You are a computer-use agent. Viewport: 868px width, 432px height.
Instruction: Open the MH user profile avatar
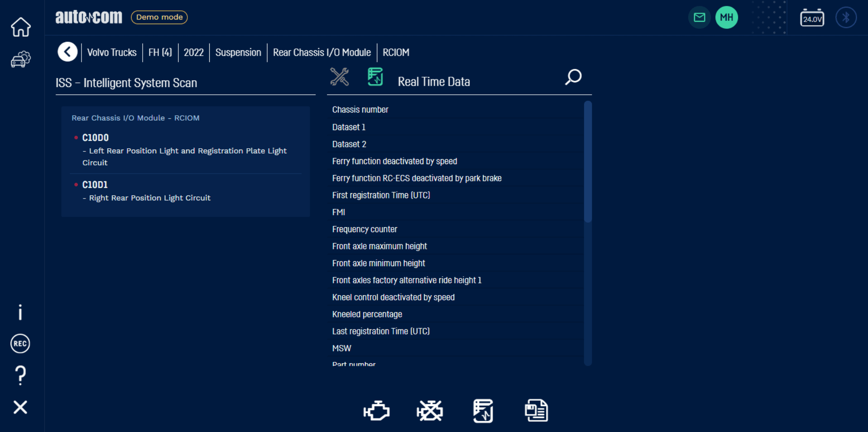tap(726, 18)
